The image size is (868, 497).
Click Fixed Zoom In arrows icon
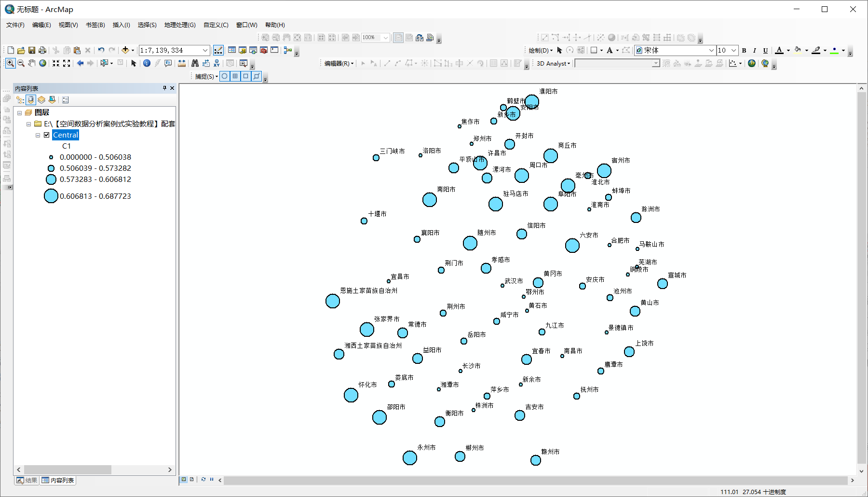(56, 63)
